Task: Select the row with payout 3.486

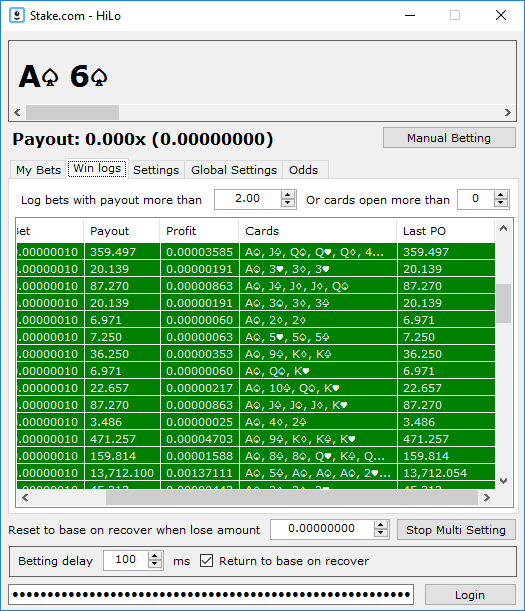Action: [x=256, y=422]
